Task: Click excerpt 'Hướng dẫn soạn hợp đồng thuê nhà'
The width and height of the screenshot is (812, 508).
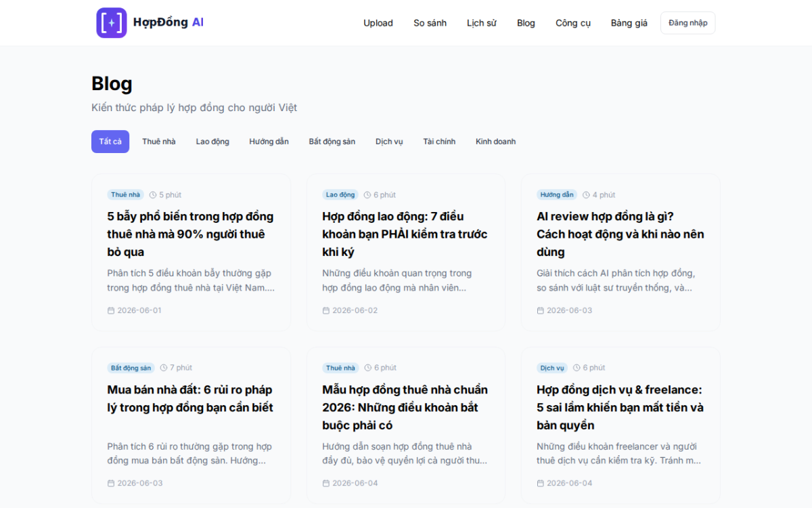Action: click(x=405, y=454)
